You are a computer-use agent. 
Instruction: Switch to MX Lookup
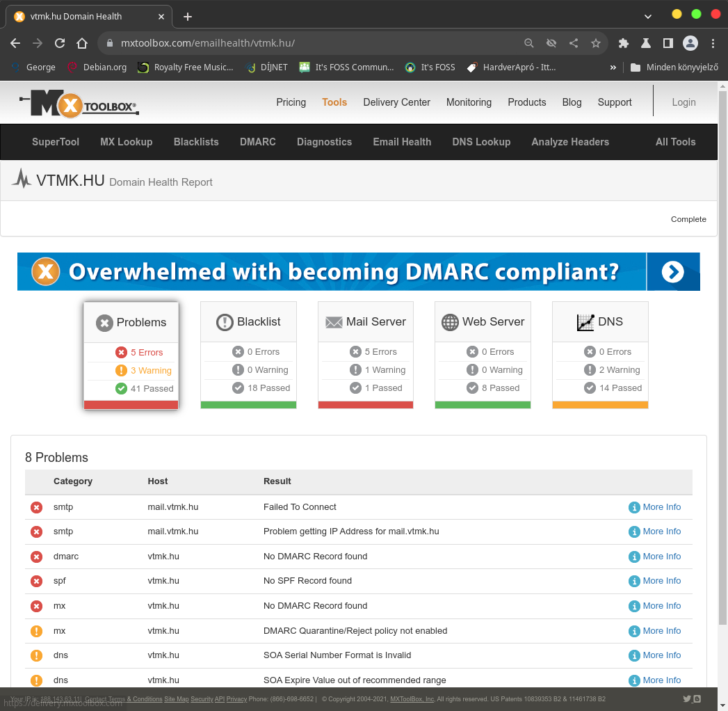pyautogui.click(x=127, y=142)
